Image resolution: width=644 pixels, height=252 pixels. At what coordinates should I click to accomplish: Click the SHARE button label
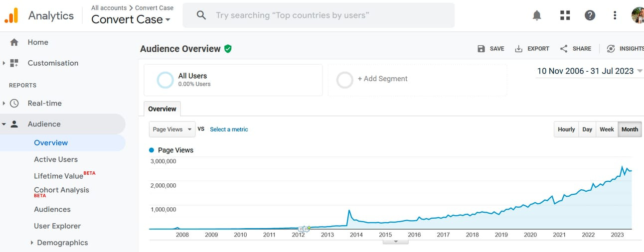click(x=582, y=49)
